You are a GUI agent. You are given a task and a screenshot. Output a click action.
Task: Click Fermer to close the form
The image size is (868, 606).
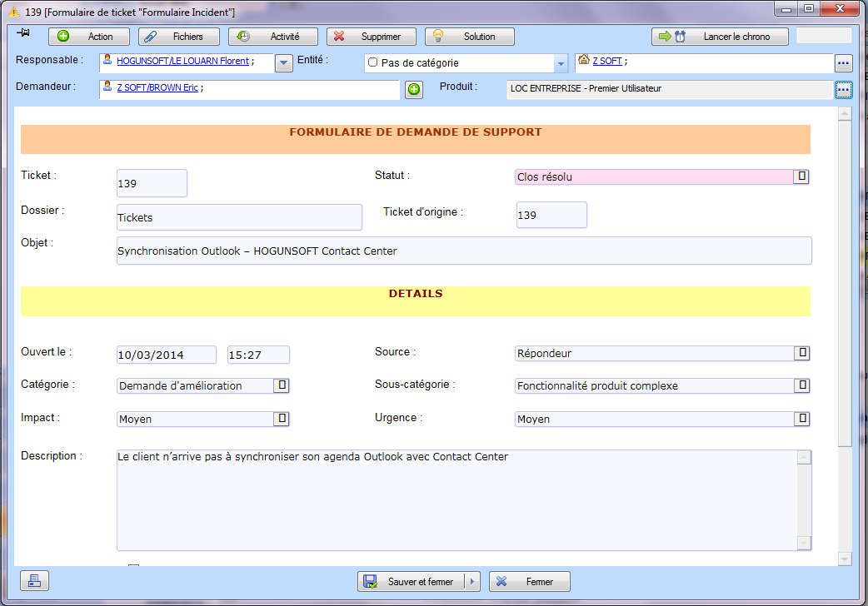coord(529,582)
